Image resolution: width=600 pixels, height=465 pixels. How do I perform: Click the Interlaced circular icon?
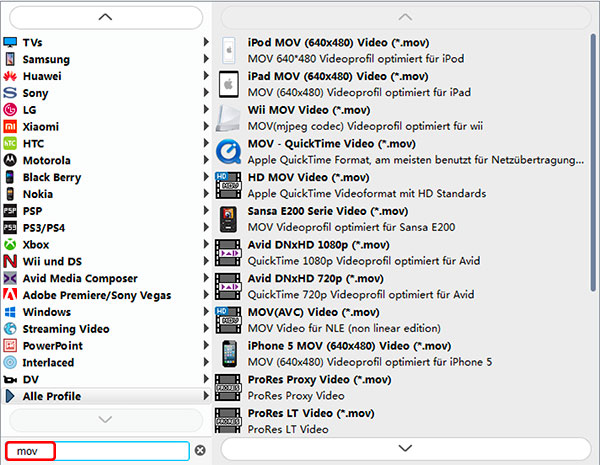point(10,362)
